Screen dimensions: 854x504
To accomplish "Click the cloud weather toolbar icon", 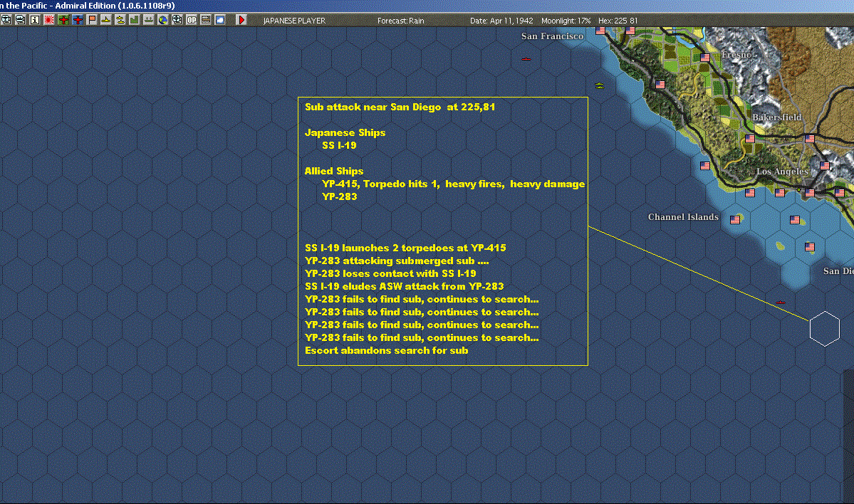I will [x=219, y=20].
